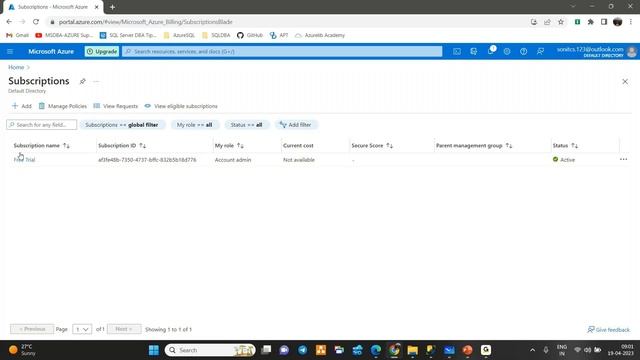Open the Azure portal hamburger menu
The image size is (640, 360).
[10, 51]
